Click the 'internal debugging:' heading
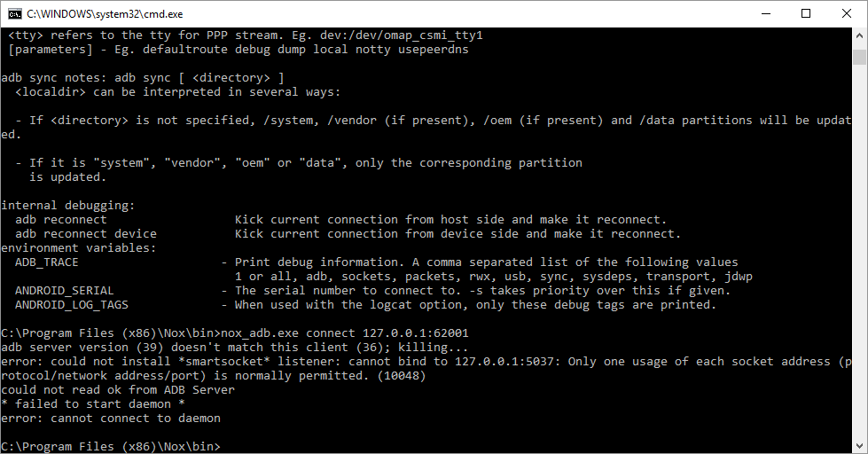The image size is (868, 454). coord(68,206)
